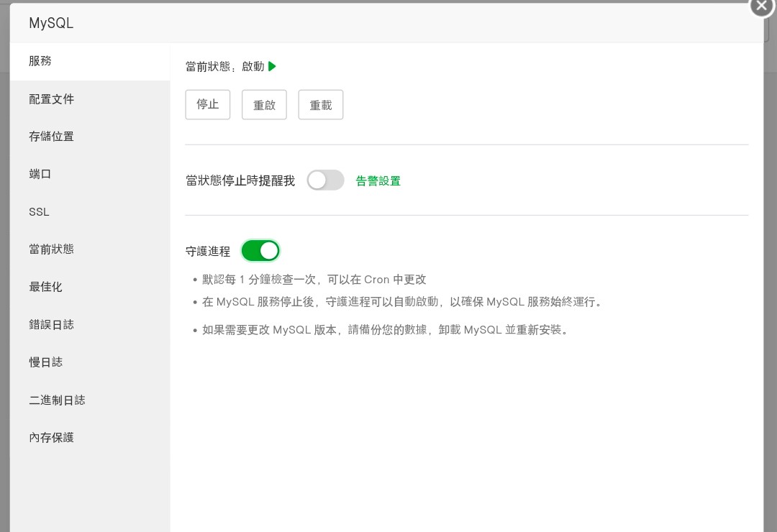Go to the SSL tab
777x532 pixels.
(x=90, y=211)
